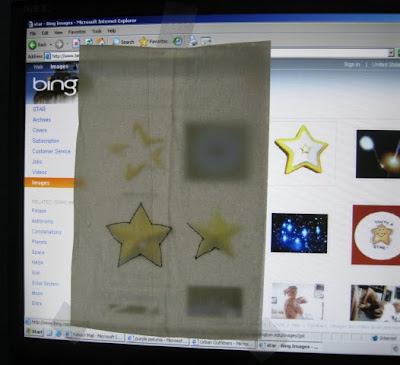Click the Windows Start button
This screenshot has height=365, width=400.
tap(34, 332)
